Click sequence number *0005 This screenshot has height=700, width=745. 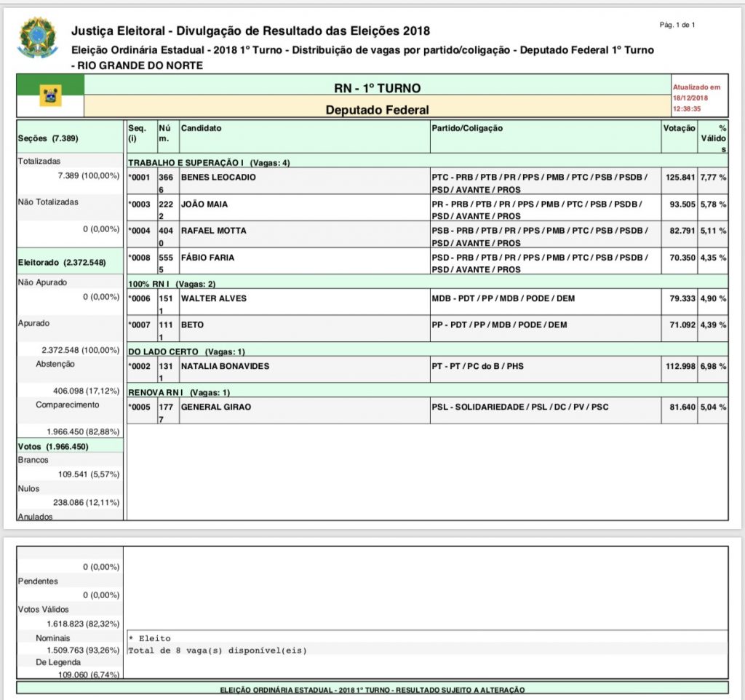139,407
